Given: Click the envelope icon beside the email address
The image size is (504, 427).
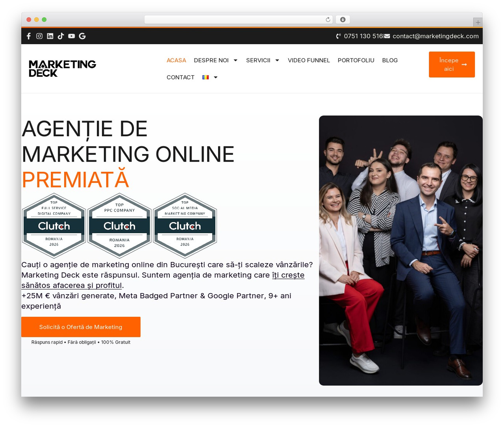Looking at the screenshot, I should tap(387, 36).
